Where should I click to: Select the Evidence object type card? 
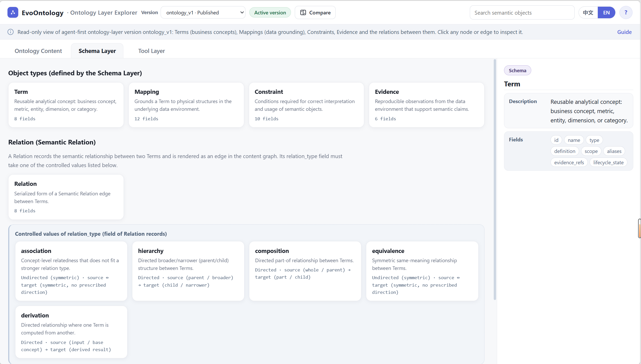coord(427,105)
